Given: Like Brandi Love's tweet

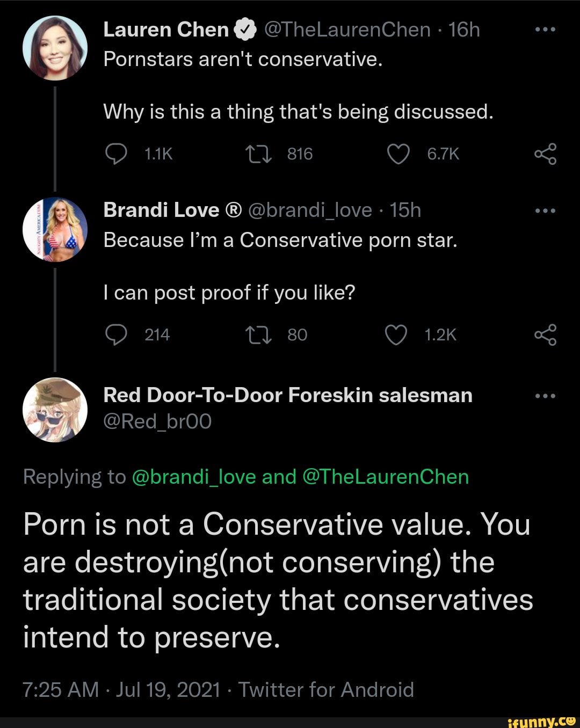Looking at the screenshot, I should (396, 335).
